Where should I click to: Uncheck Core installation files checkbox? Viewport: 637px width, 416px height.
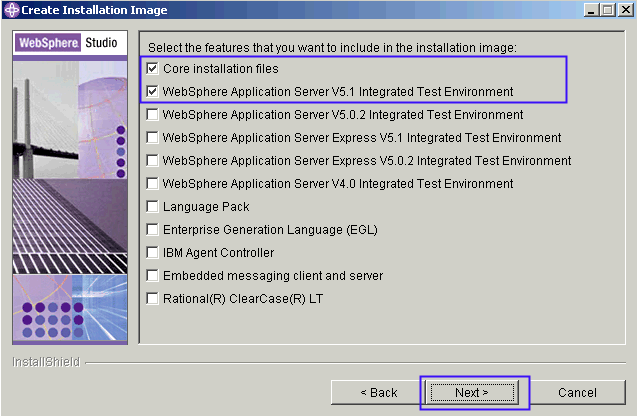(x=152, y=69)
